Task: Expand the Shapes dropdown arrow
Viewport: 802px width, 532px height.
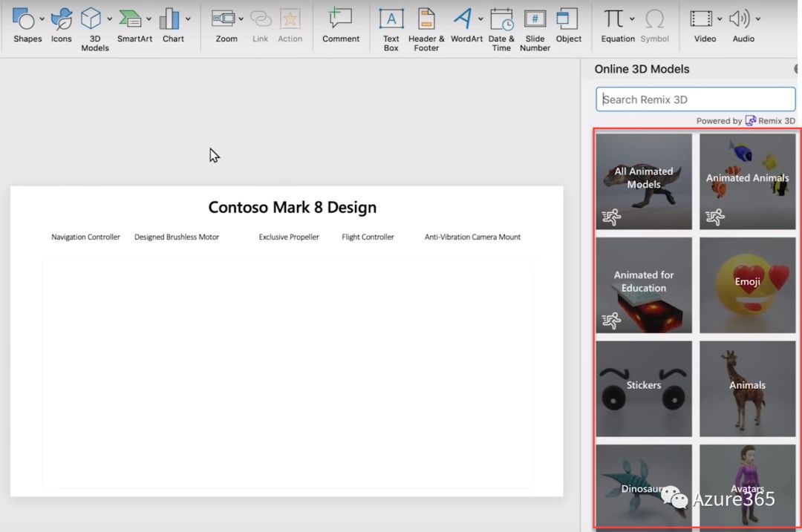Action: [x=42, y=19]
